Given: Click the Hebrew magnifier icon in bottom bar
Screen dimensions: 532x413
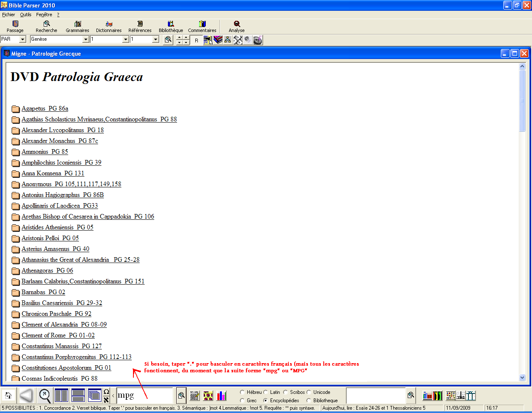Looking at the screenshot, I should (x=45, y=396).
